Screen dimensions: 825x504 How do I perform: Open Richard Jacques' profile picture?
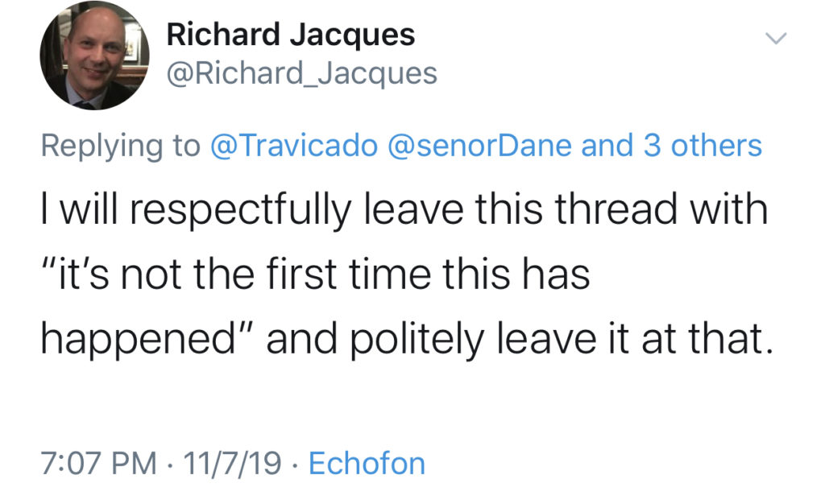(95, 56)
